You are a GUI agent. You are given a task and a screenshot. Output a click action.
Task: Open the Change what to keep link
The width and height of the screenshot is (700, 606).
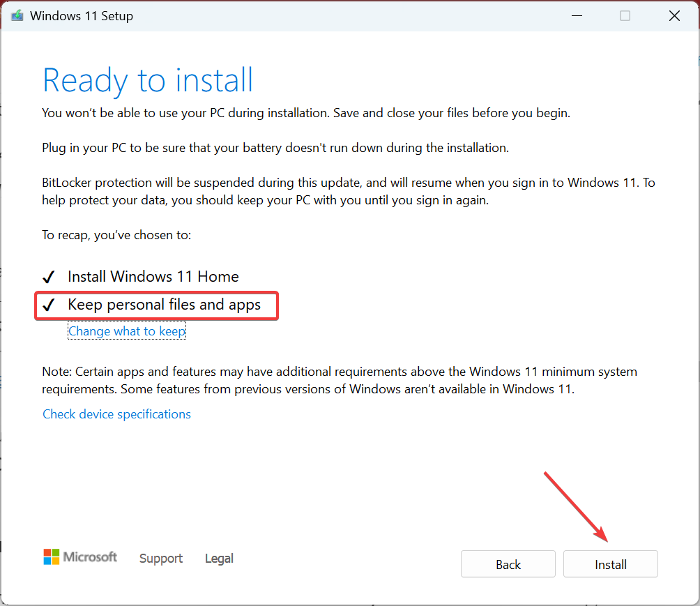[127, 331]
